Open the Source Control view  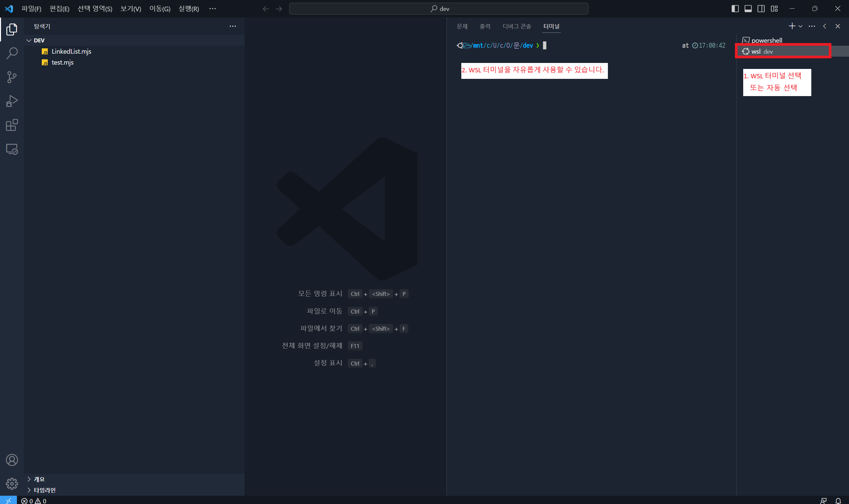12,77
